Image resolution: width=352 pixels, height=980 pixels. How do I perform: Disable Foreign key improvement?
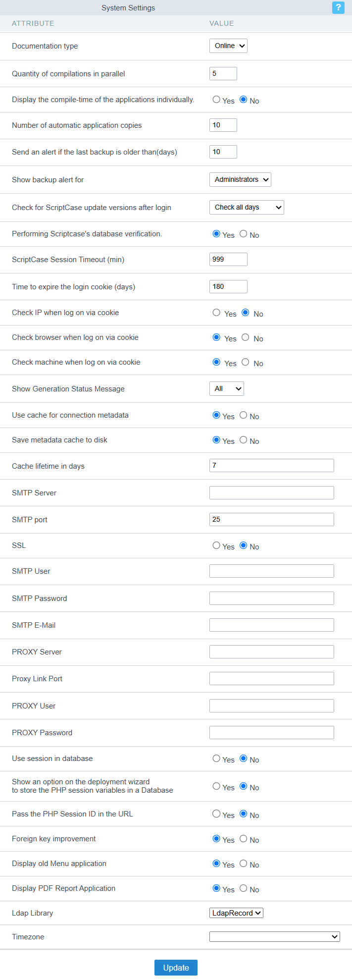tap(243, 839)
